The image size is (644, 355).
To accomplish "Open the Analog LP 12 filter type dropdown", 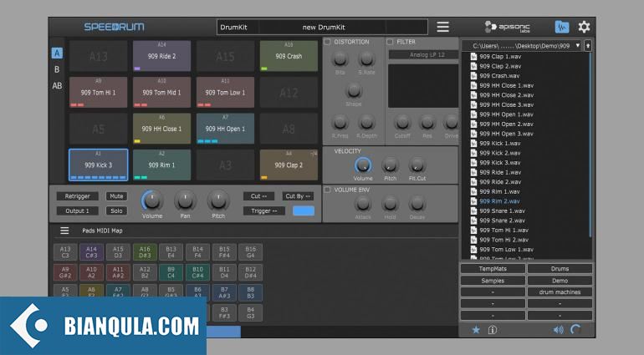I will (423, 54).
